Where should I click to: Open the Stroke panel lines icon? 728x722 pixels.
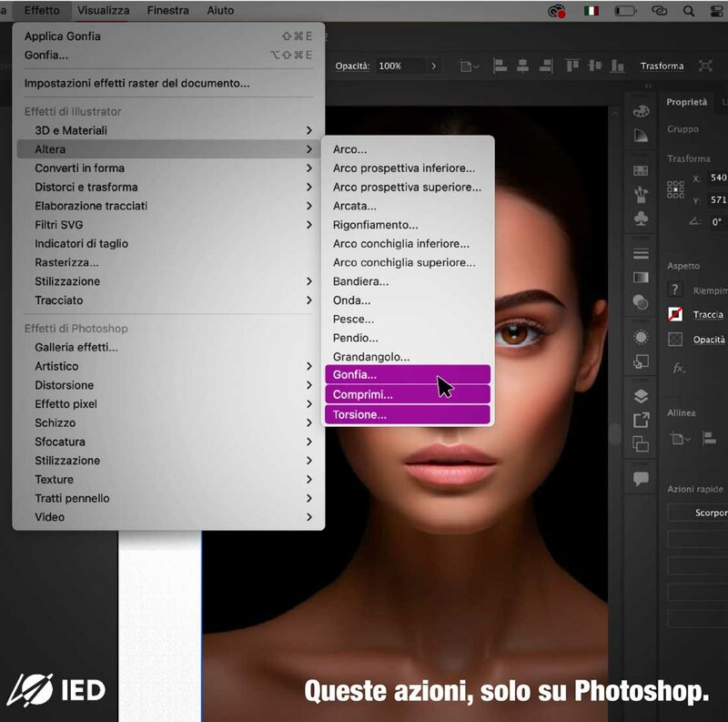click(641, 254)
